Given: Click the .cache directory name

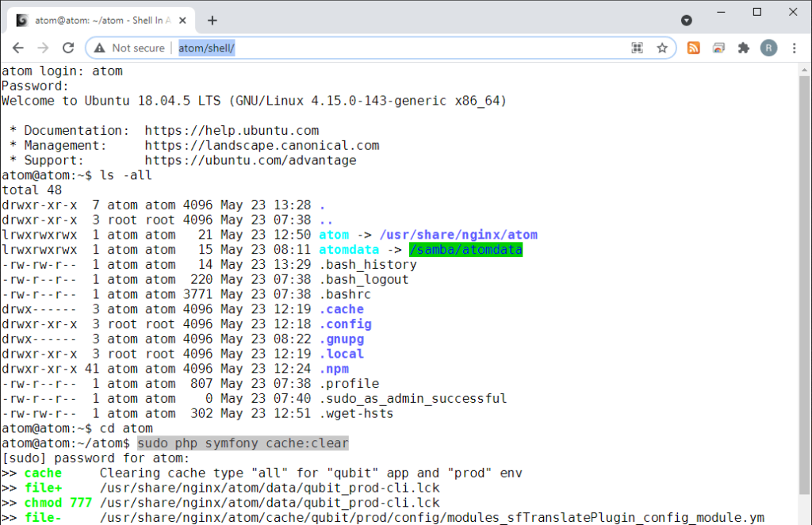Looking at the screenshot, I should pos(341,309).
